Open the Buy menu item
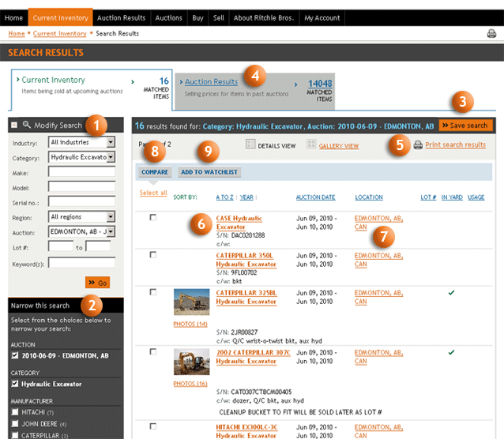 click(x=197, y=18)
